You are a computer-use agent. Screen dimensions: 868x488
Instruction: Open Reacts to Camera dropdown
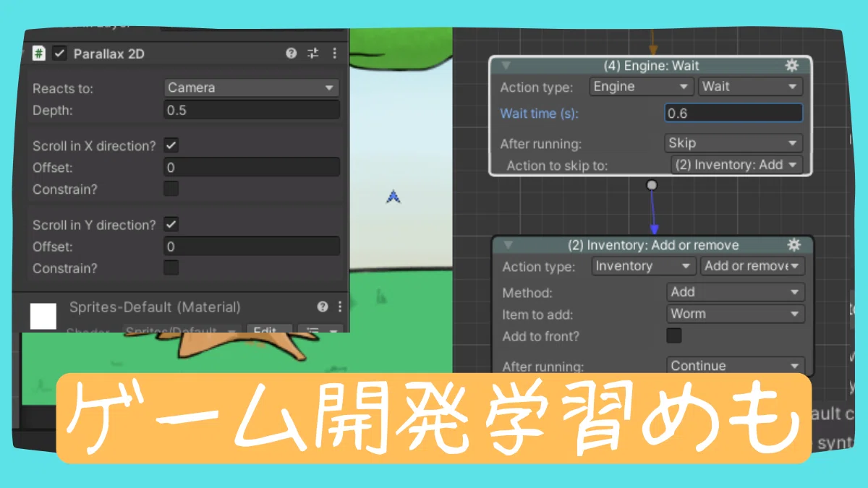[x=251, y=87]
